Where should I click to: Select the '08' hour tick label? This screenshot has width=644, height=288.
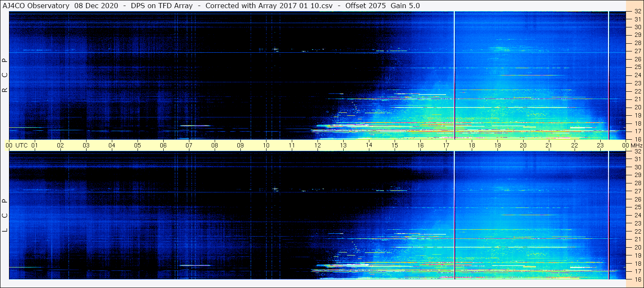click(x=215, y=145)
